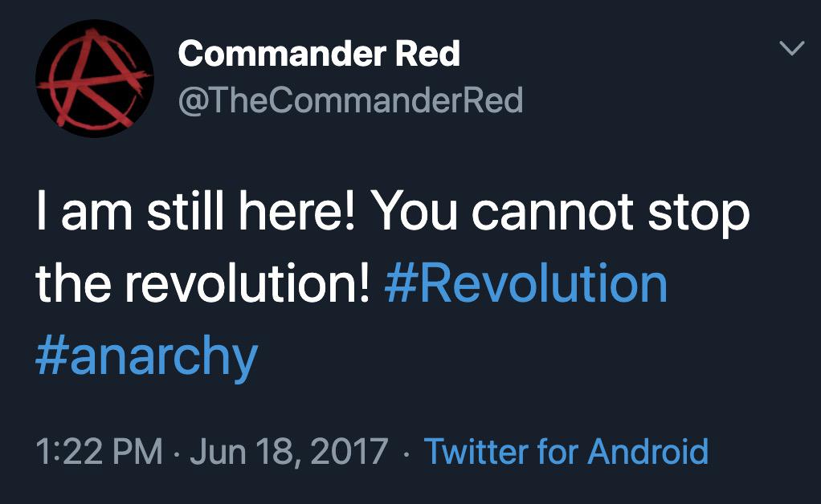
Task: Visit the @TheCommanderRed handle
Action: pyautogui.click(x=350, y=101)
